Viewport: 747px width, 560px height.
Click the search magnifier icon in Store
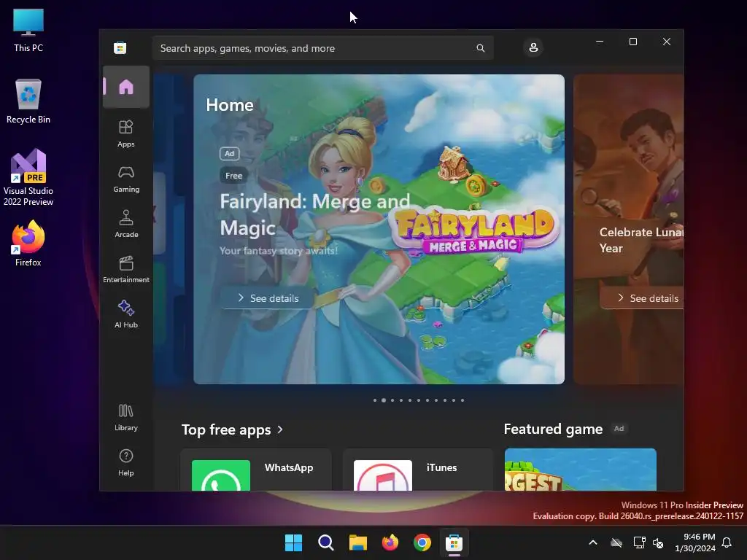[480, 48]
